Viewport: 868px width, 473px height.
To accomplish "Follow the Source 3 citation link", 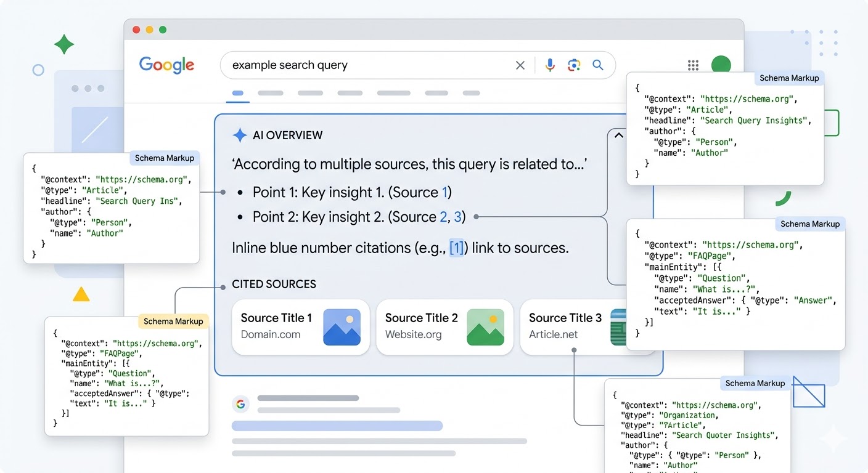I will (457, 217).
